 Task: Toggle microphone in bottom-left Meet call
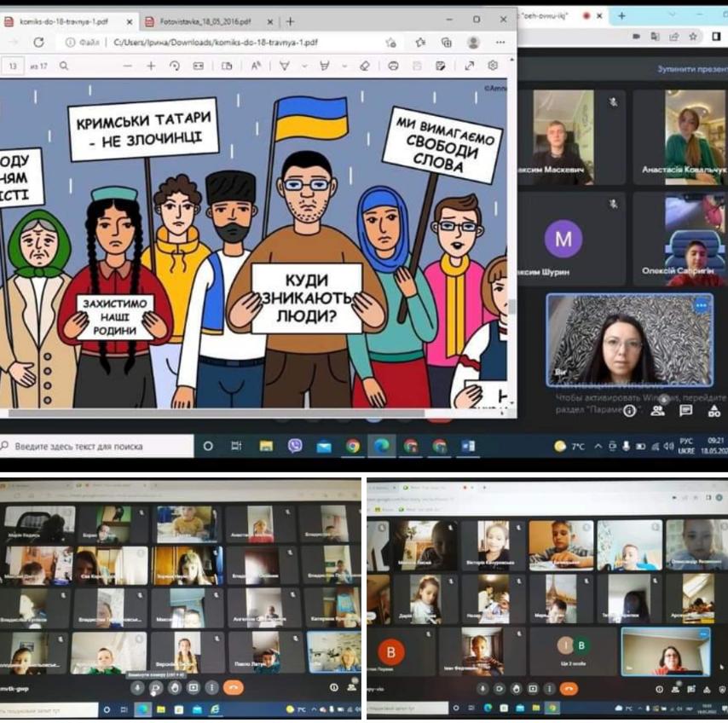(x=137, y=688)
